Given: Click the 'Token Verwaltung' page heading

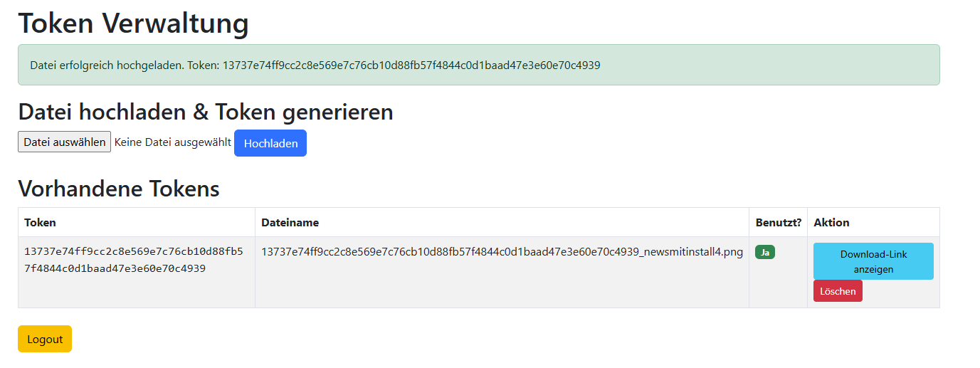Looking at the screenshot, I should 133,23.
